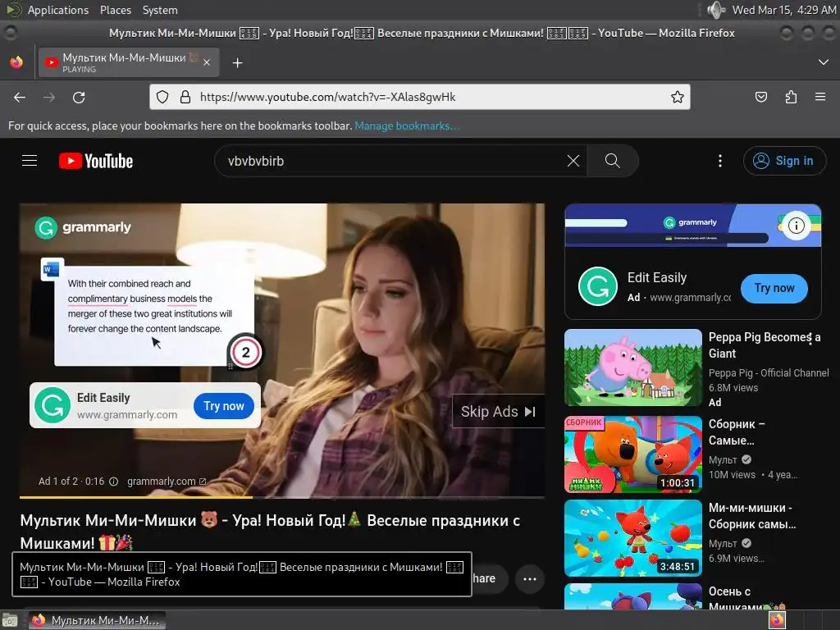Click the Grammarly logo in sidebar ad
Viewport: 840px width, 630px height.
click(598, 286)
